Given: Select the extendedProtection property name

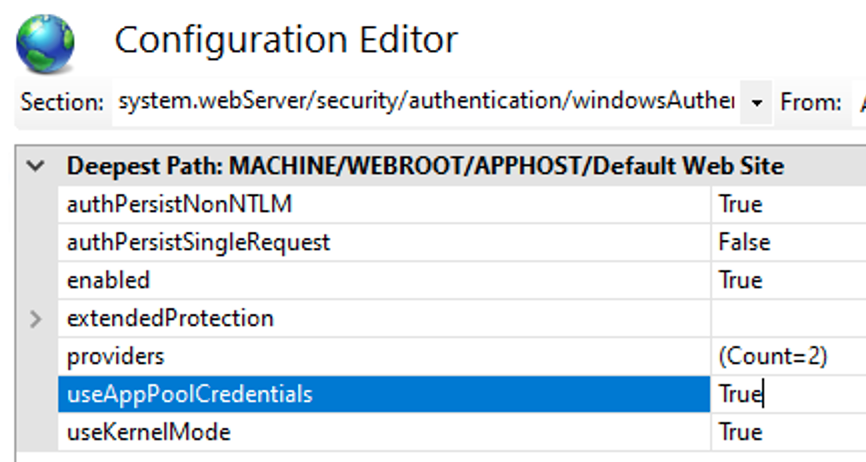Looking at the screenshot, I should click(x=170, y=319).
